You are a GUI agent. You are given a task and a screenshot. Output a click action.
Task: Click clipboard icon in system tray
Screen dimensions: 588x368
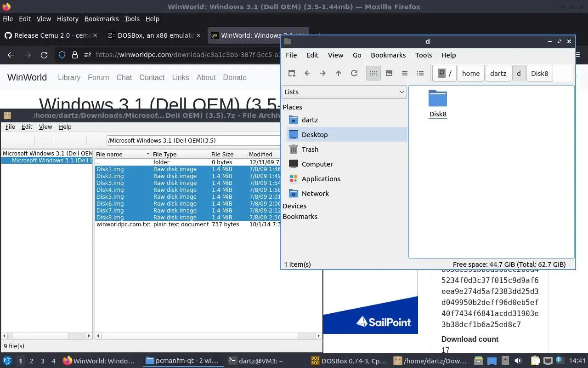coord(535,361)
